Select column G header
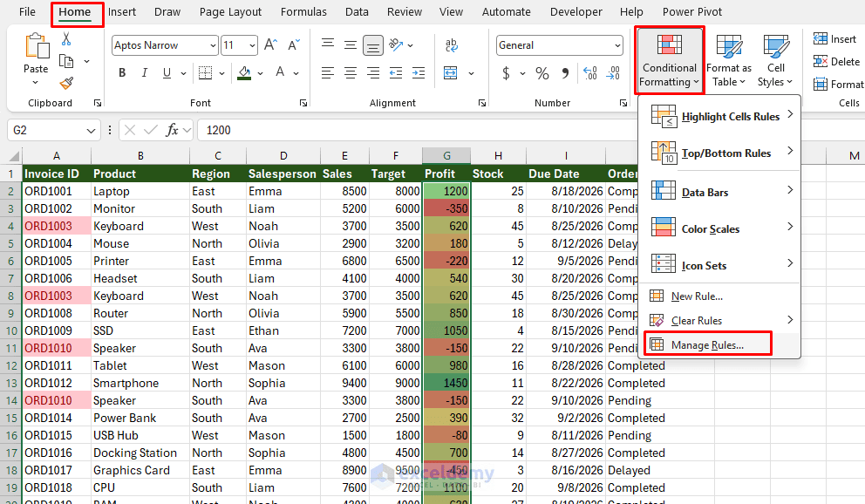Screen dimensions: 865x504 pyautogui.click(x=446, y=155)
